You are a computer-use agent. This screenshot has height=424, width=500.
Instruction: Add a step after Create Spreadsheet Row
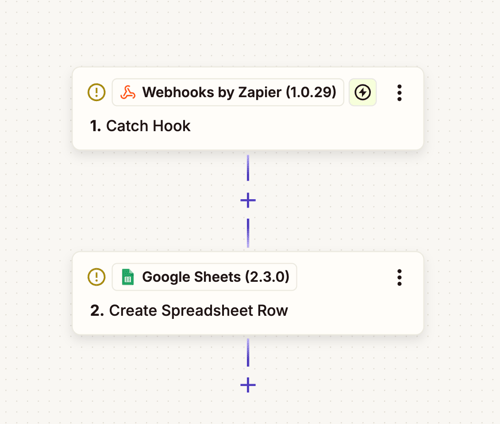248,385
